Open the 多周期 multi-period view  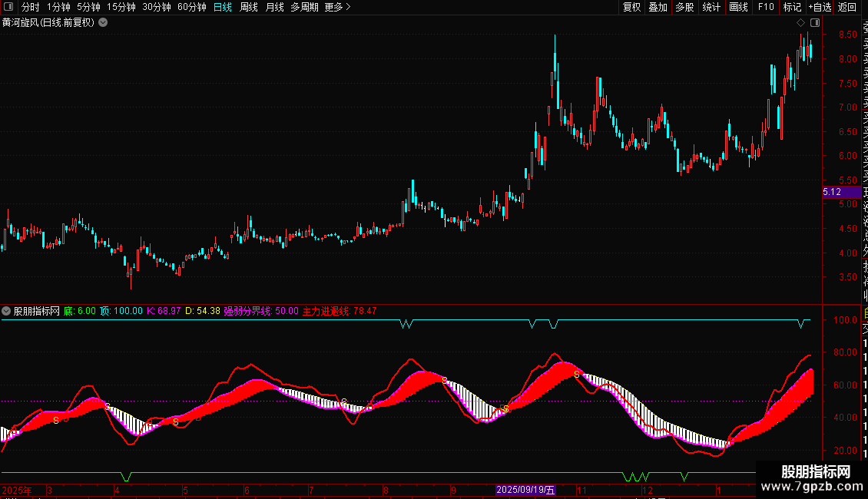(304, 7)
